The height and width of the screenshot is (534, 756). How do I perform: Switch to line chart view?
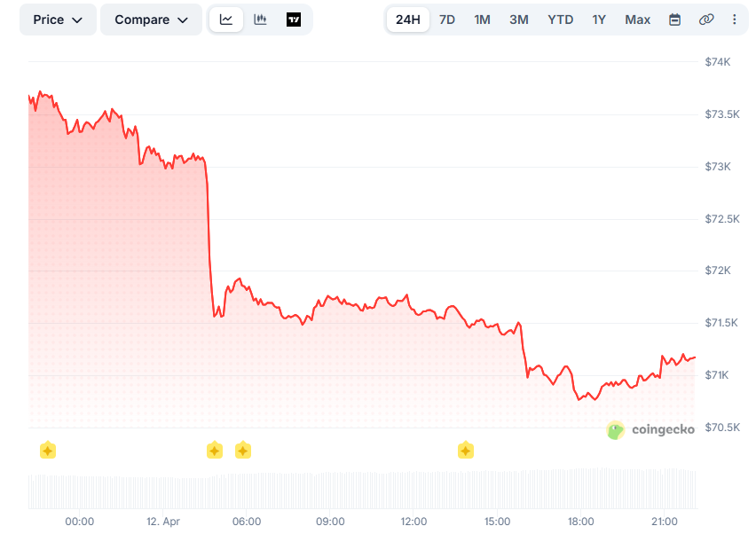click(x=226, y=20)
